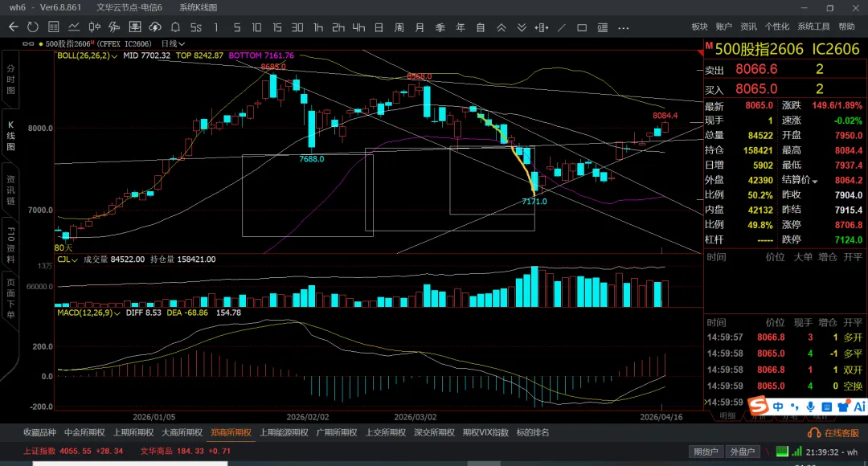Viewport: 868px width, 466px height.
Task: Click the 期货户 account button
Action: (706, 452)
